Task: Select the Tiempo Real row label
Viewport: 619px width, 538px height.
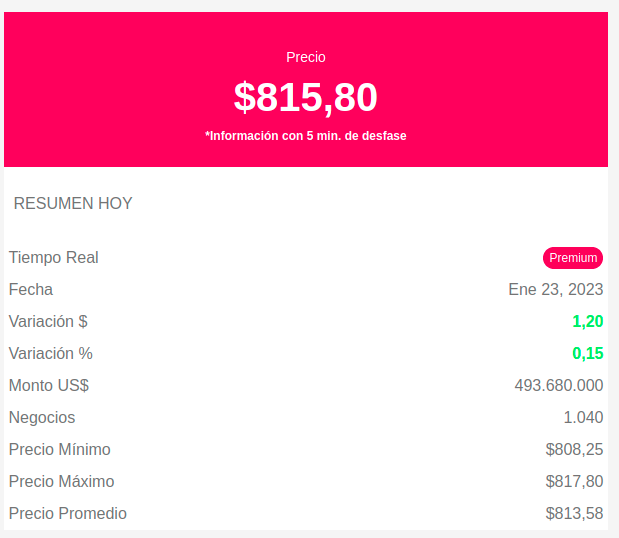Action: [x=54, y=258]
